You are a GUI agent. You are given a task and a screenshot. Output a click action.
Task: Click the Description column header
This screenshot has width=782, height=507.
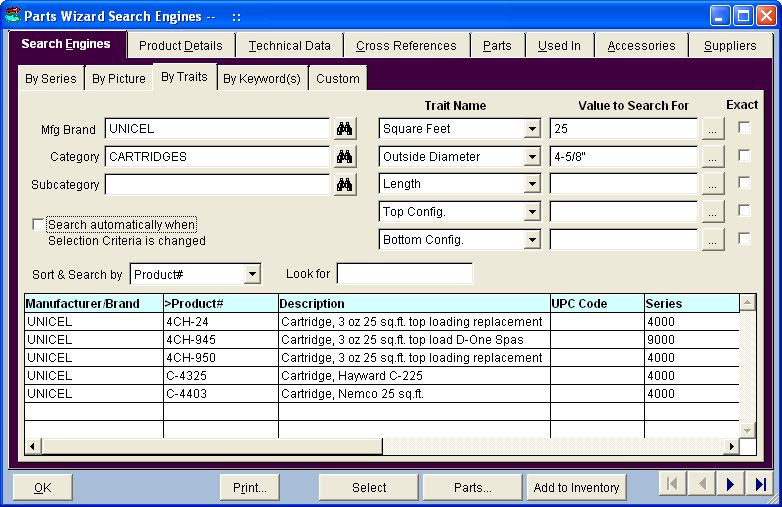coord(414,304)
